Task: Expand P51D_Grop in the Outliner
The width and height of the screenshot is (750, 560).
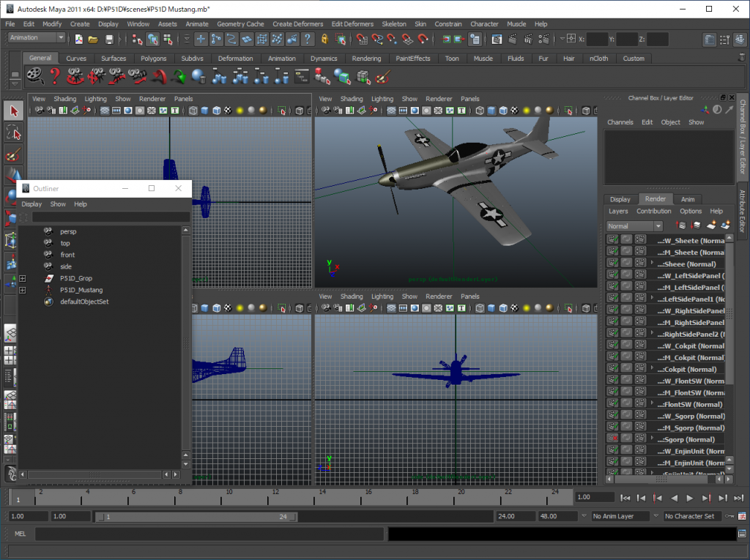Action: point(23,278)
